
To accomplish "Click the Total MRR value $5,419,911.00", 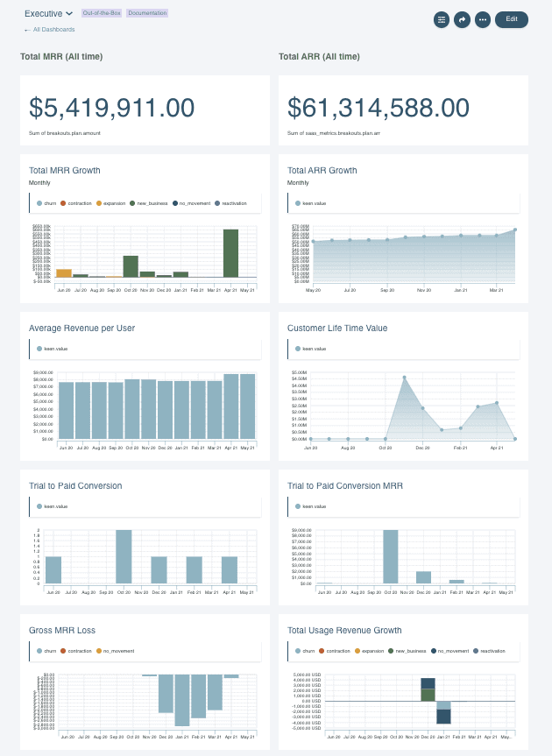I will point(112,107).
